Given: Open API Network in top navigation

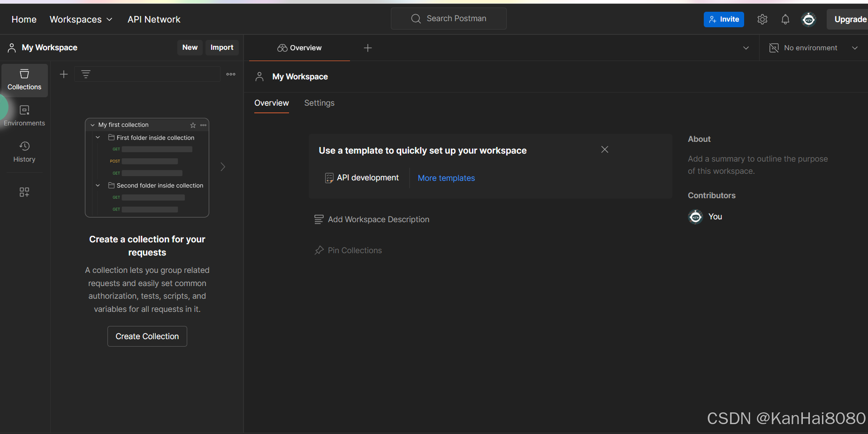Looking at the screenshot, I should pos(154,19).
